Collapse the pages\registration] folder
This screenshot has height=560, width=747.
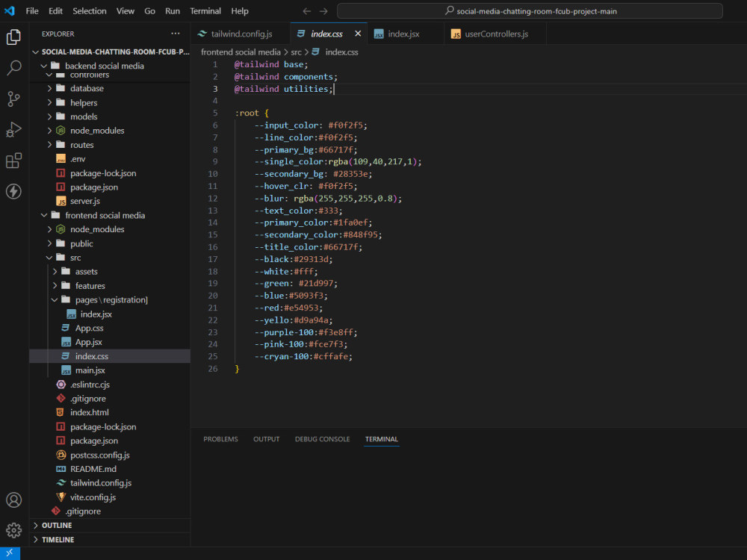point(55,299)
